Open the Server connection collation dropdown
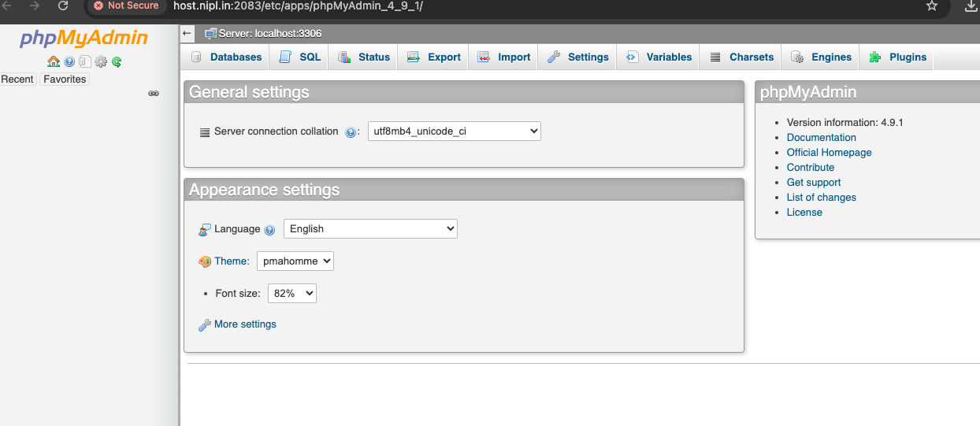The image size is (980, 426). pyautogui.click(x=454, y=132)
